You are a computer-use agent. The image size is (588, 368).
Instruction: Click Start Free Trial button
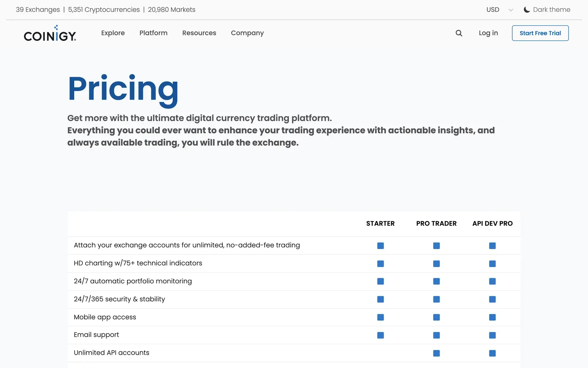click(x=540, y=33)
